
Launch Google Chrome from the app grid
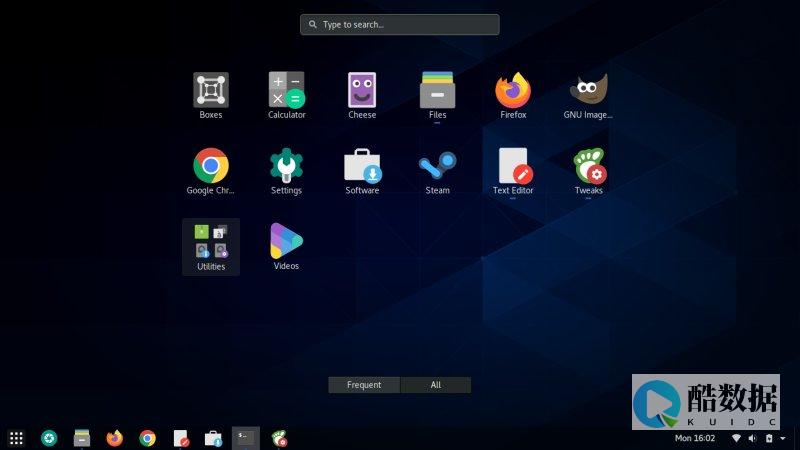[211, 171]
